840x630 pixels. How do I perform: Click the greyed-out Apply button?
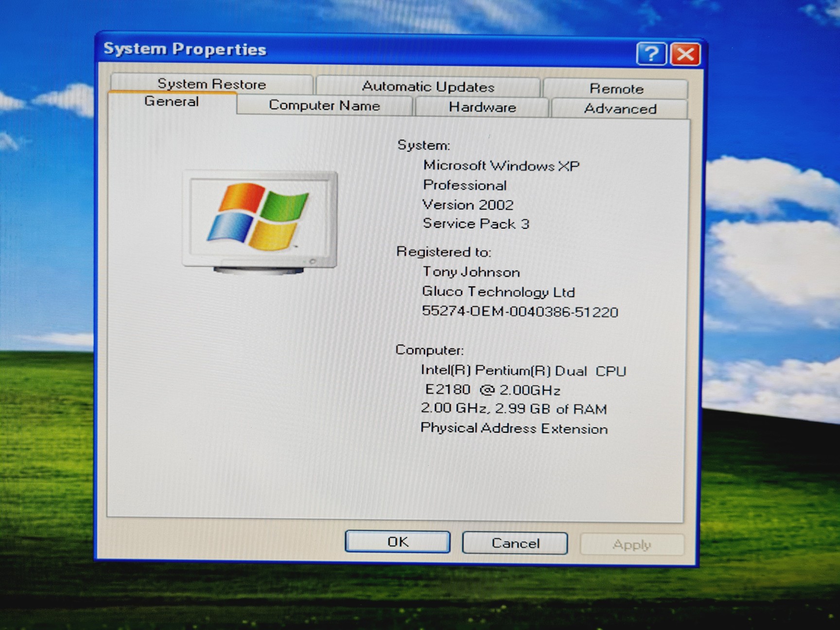(631, 544)
